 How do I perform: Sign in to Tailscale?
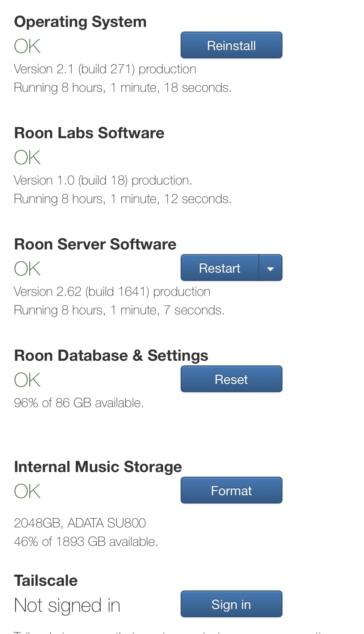231,604
